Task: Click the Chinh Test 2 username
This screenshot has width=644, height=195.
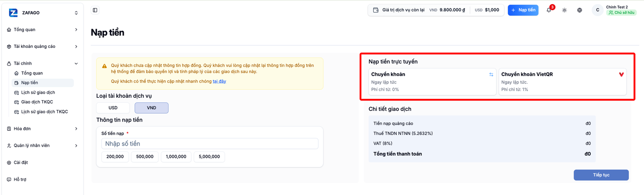Action: 617,7
